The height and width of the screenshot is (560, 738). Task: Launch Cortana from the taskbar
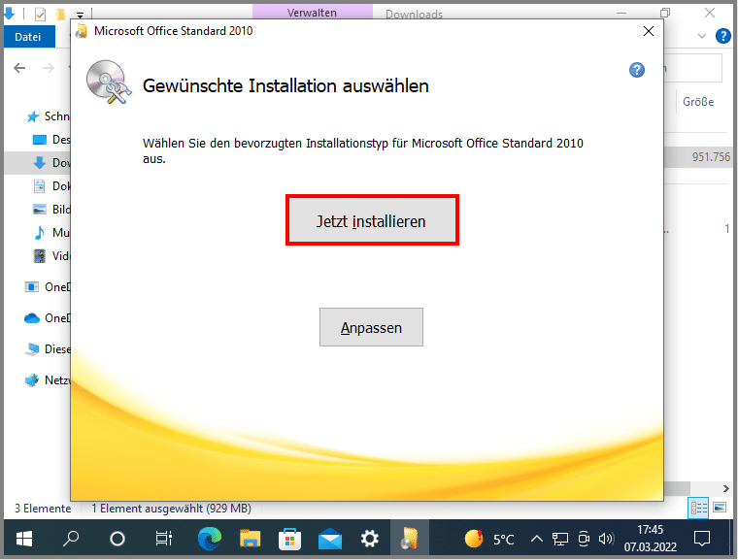pos(117,538)
